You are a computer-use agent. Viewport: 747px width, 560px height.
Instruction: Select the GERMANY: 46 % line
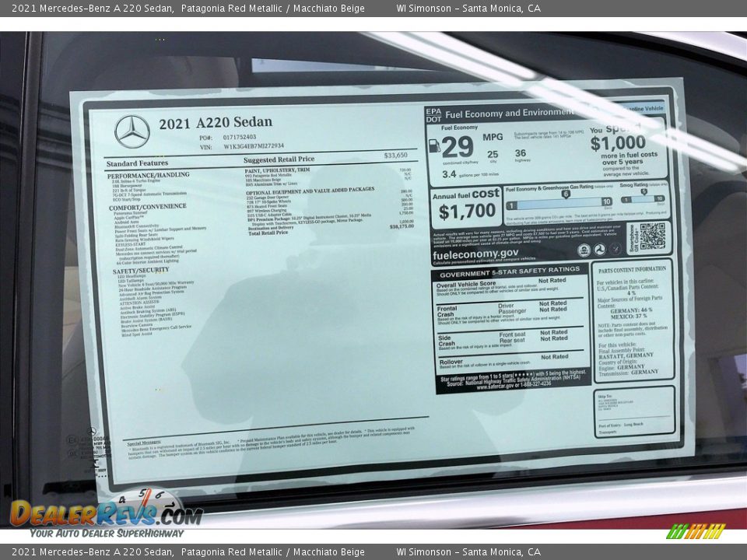pyautogui.click(x=631, y=310)
